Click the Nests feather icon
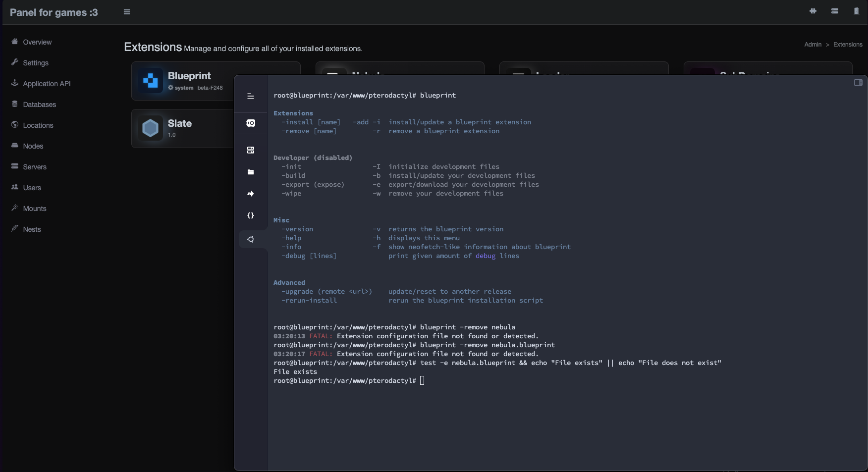This screenshot has height=472, width=868. 15,229
